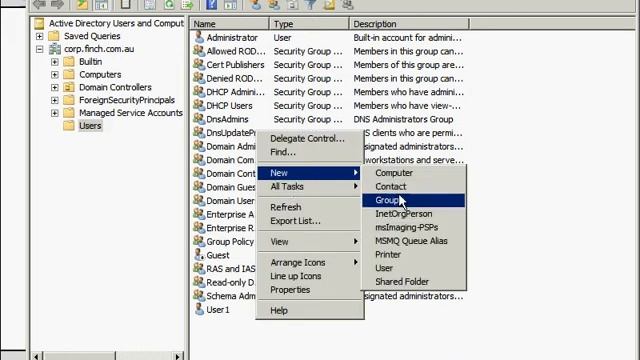Choose Export List... from context menu

pyautogui.click(x=310, y=221)
